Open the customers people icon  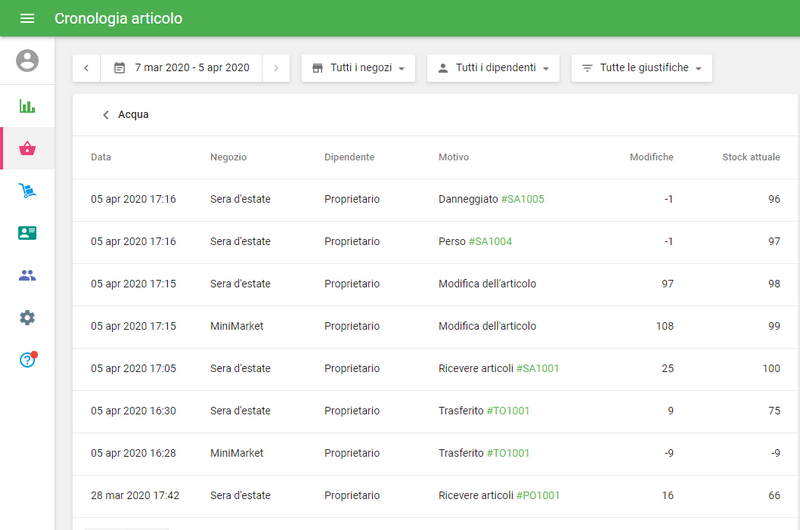(27, 275)
